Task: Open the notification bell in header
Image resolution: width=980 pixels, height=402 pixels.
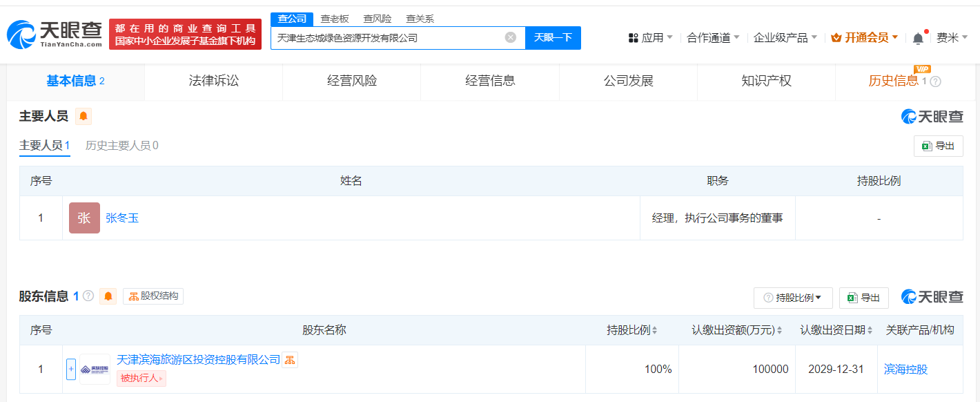Action: click(x=918, y=39)
